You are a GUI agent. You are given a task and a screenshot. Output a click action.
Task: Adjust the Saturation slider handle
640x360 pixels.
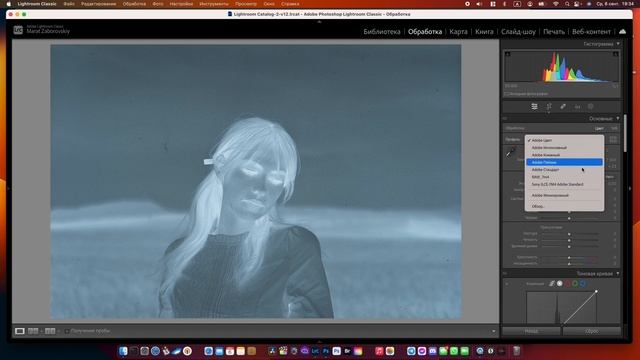[569, 264]
